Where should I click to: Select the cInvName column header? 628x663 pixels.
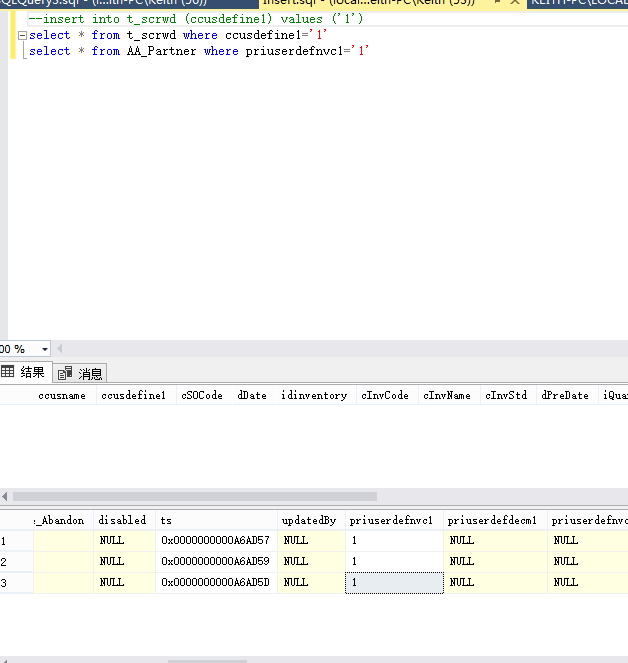click(447, 395)
